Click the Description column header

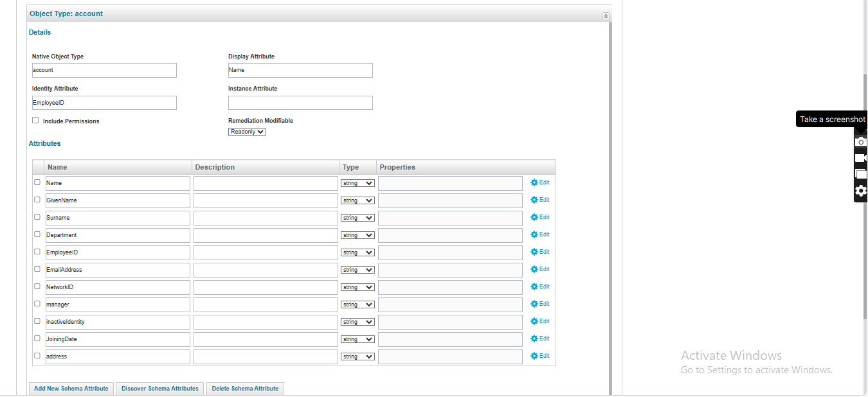(x=266, y=167)
